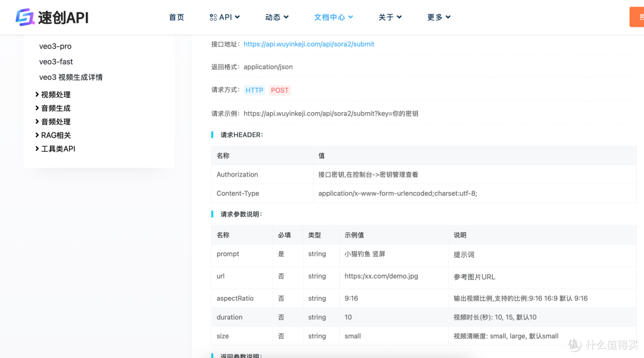The width and height of the screenshot is (644, 358).
Task: Select the request example URL text
Action: point(330,113)
